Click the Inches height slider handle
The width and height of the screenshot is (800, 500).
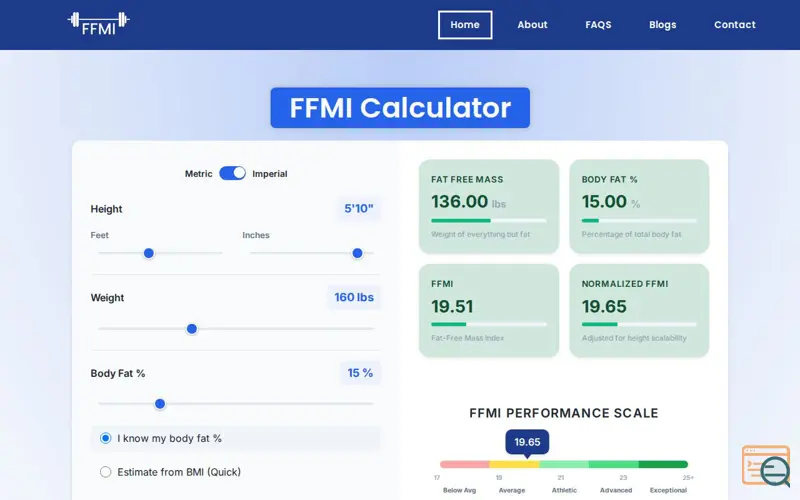point(357,253)
